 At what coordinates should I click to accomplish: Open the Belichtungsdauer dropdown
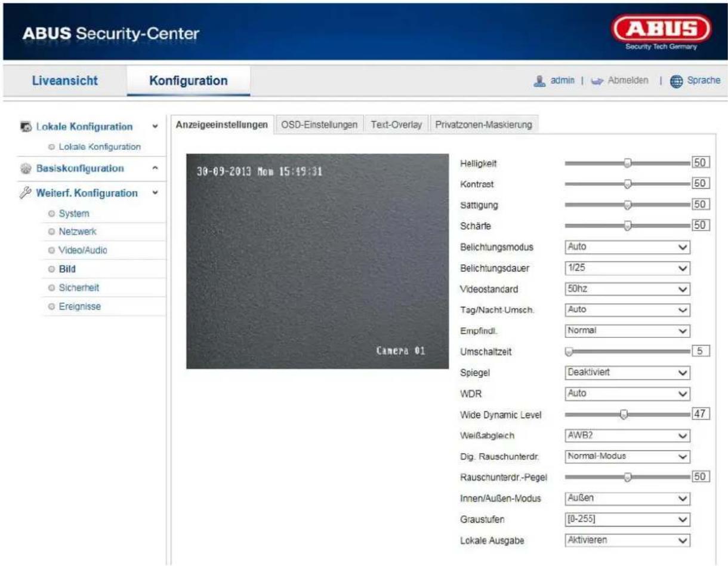(x=627, y=268)
